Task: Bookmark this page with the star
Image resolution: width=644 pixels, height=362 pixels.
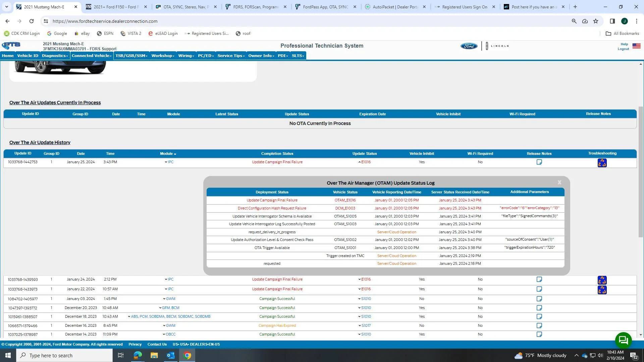Action: [x=596, y=21]
